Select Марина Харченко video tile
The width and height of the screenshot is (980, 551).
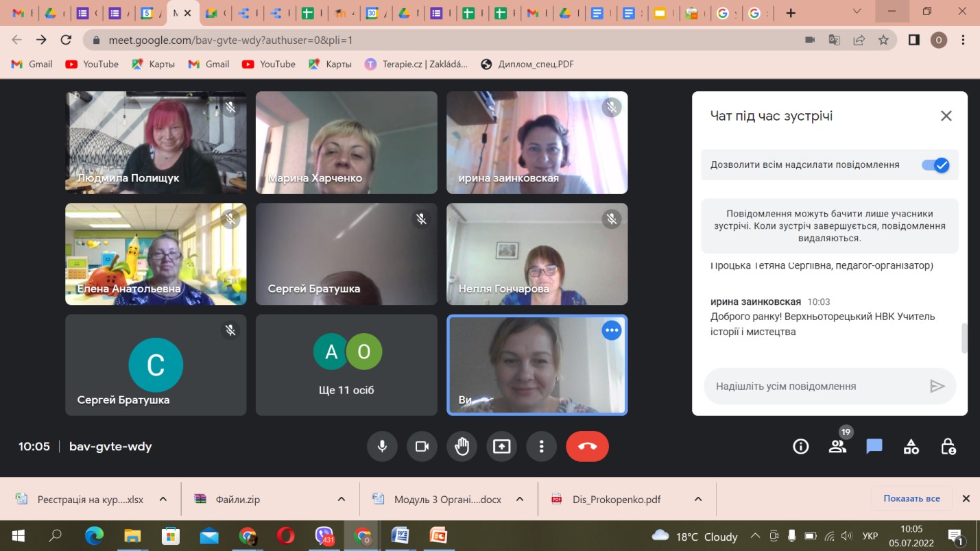[346, 143]
